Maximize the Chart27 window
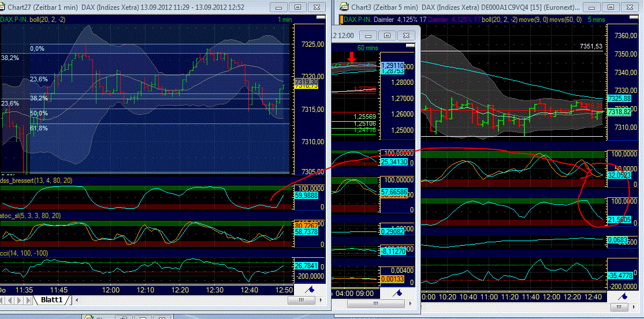644x319 pixels. coord(299,7)
